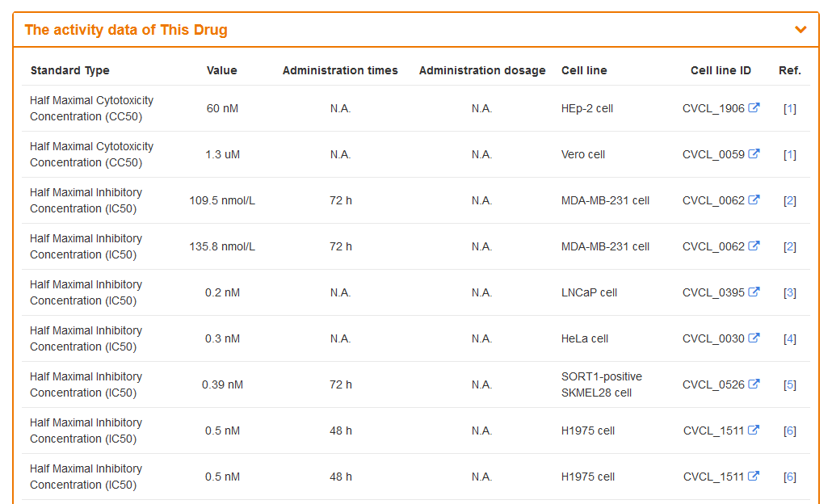The height and width of the screenshot is (504, 832).
Task: Open reference [1] in Vero cell row
Action: point(789,154)
